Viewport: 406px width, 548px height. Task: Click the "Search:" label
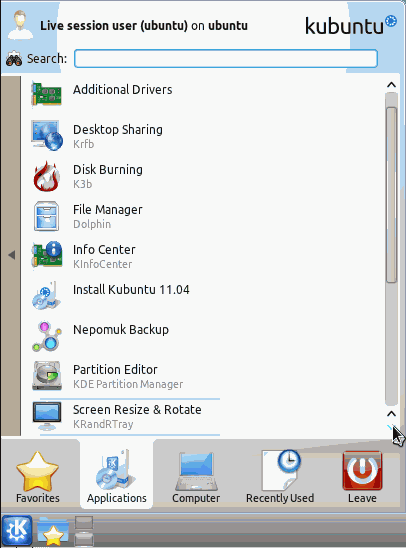click(x=47, y=59)
